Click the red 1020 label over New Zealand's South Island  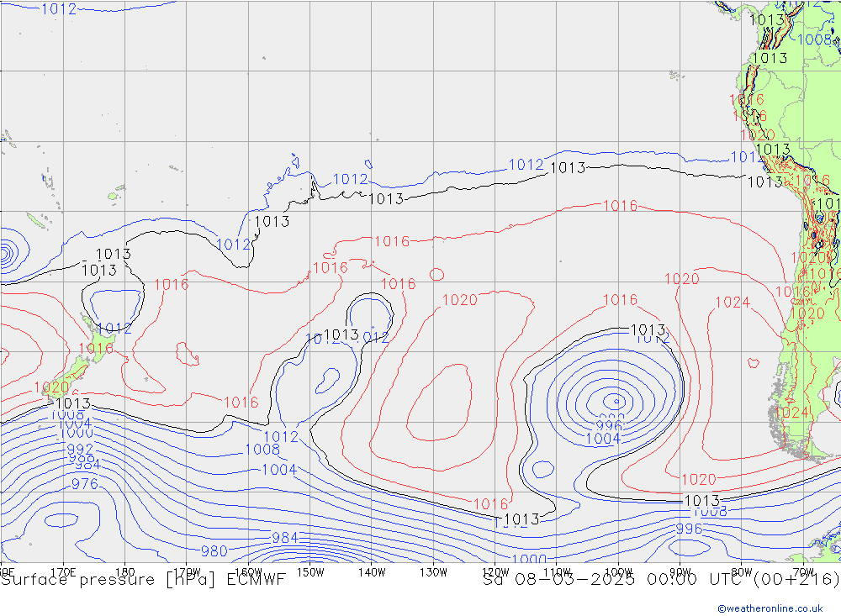click(x=51, y=387)
